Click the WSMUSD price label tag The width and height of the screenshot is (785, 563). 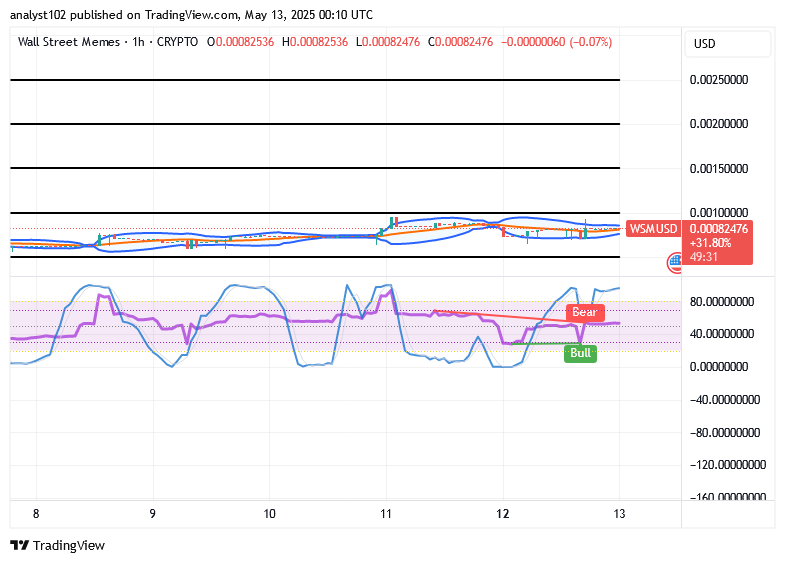653,229
